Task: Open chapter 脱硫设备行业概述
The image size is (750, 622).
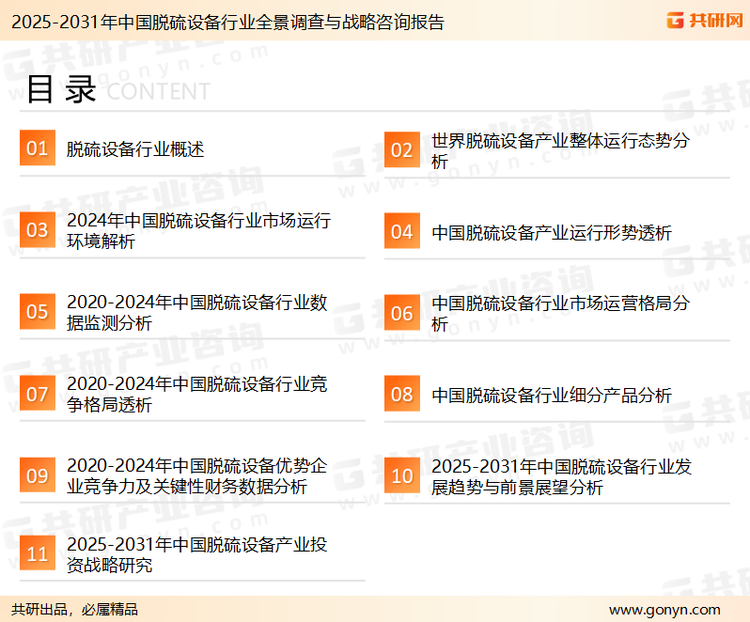Action: point(135,149)
